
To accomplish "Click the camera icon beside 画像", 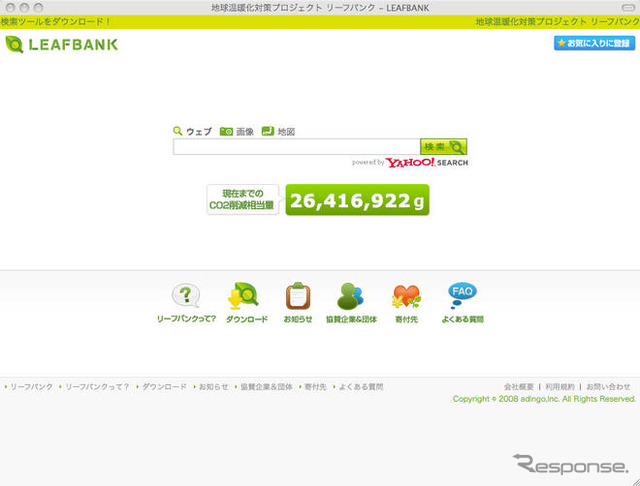I will pyautogui.click(x=226, y=131).
